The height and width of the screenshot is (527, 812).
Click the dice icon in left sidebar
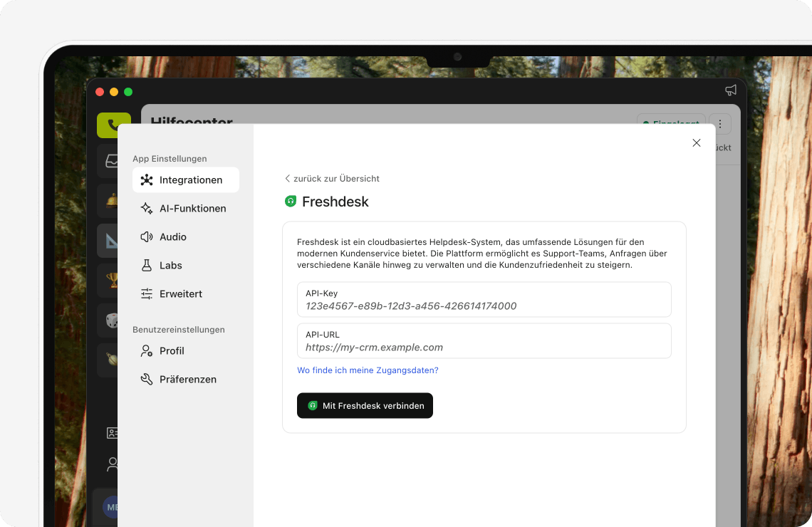tap(111, 320)
